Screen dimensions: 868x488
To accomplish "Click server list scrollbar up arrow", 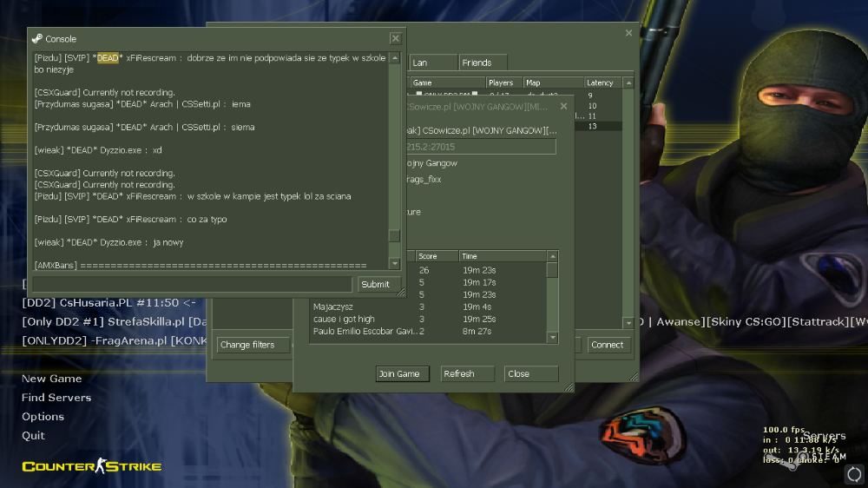I will (x=628, y=82).
